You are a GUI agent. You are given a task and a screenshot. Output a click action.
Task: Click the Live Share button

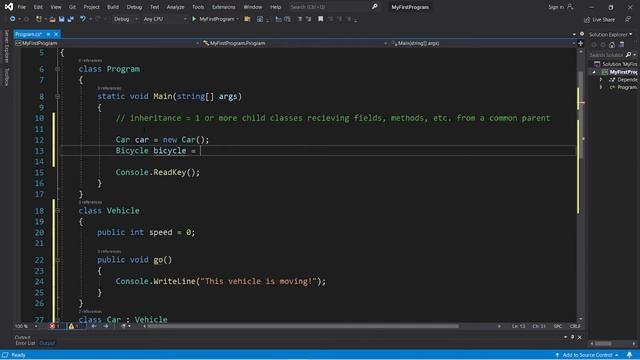(599, 20)
